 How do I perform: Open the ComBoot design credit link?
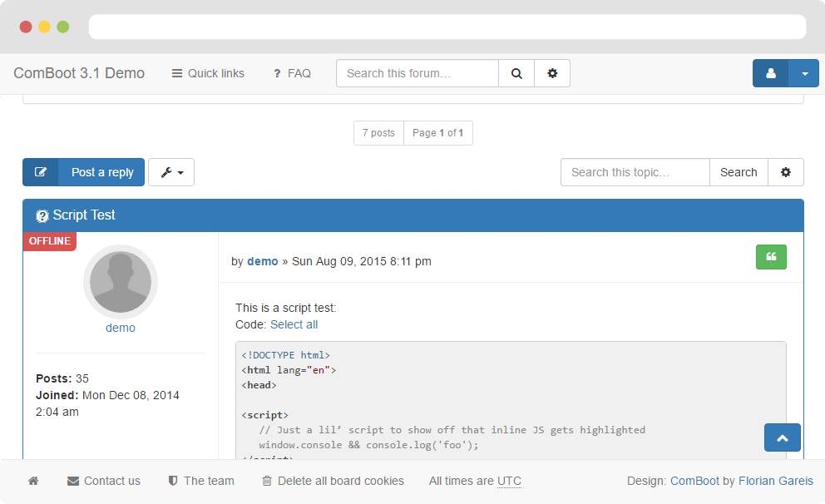click(694, 481)
